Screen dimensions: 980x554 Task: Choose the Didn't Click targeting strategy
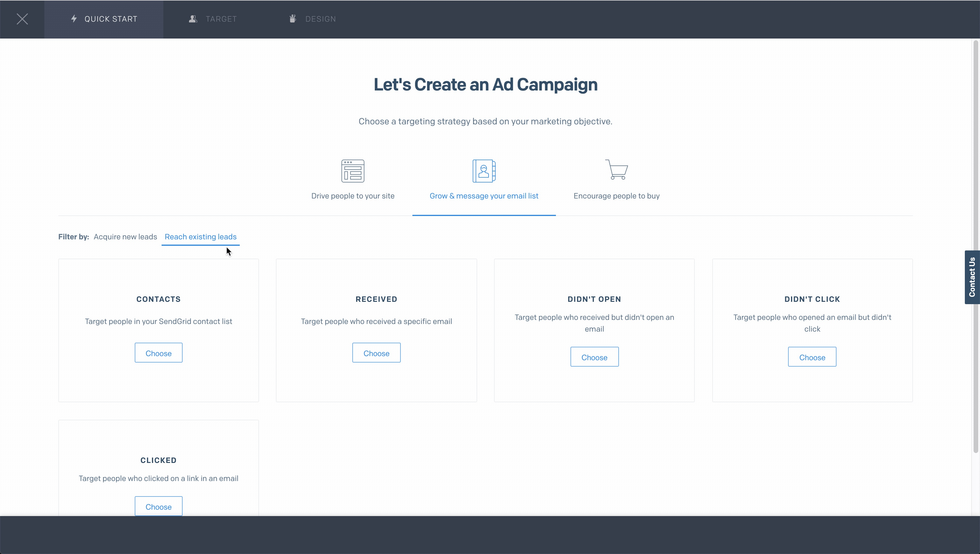click(x=812, y=357)
